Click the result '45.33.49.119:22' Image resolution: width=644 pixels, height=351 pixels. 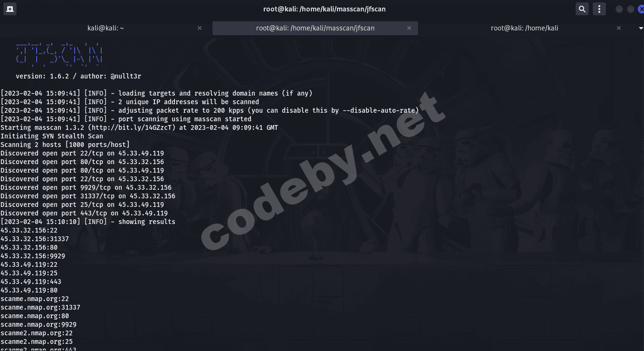click(29, 264)
